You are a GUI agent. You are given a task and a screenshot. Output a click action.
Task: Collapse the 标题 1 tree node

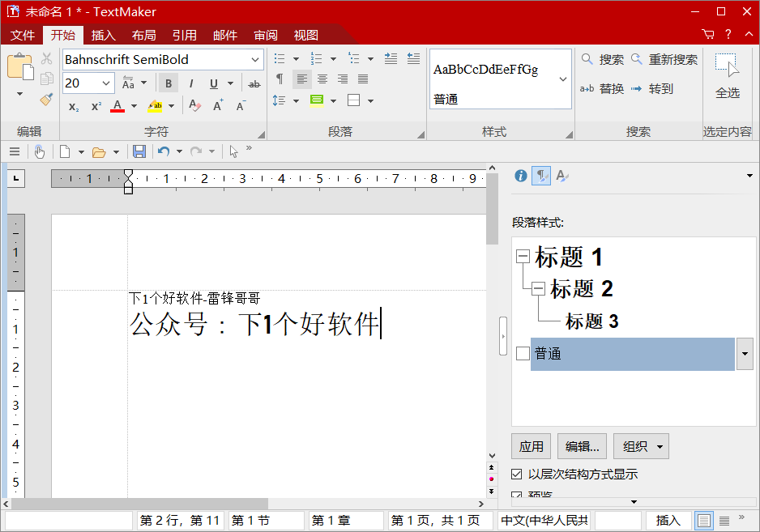523,257
